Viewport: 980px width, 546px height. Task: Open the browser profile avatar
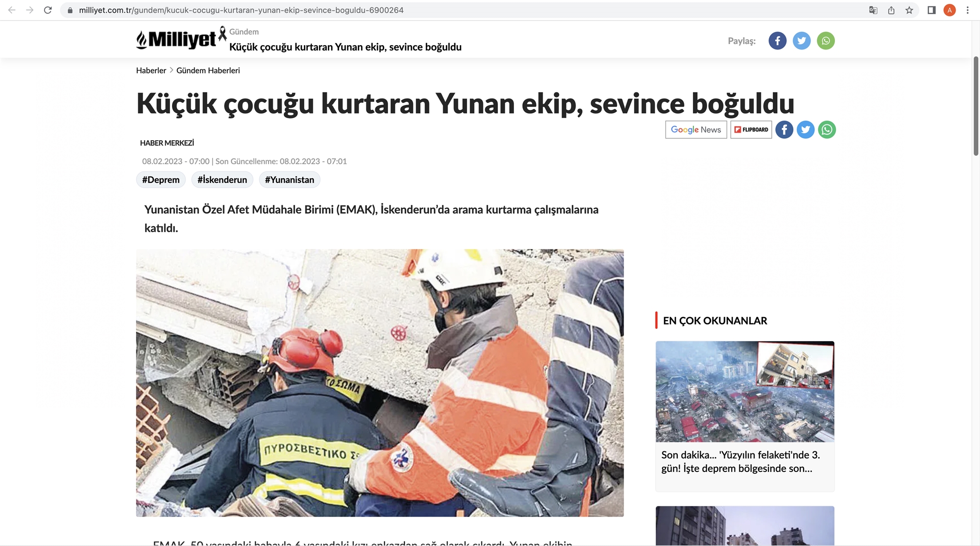click(949, 10)
